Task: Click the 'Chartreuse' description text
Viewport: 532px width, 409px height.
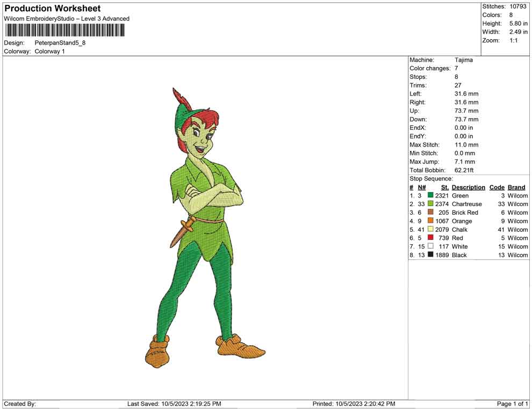Action: [x=467, y=204]
